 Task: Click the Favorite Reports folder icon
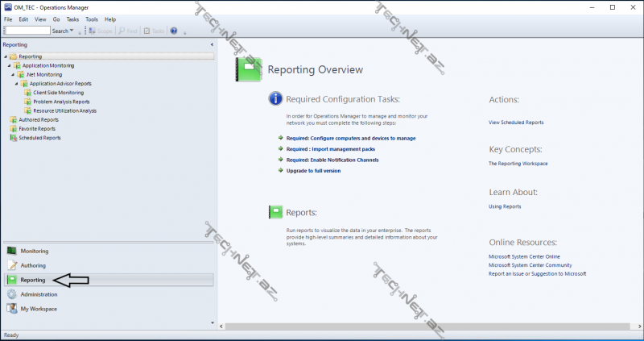13,128
